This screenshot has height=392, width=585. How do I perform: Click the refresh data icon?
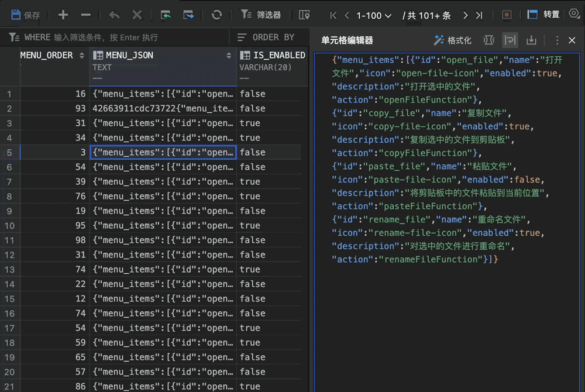pos(216,15)
